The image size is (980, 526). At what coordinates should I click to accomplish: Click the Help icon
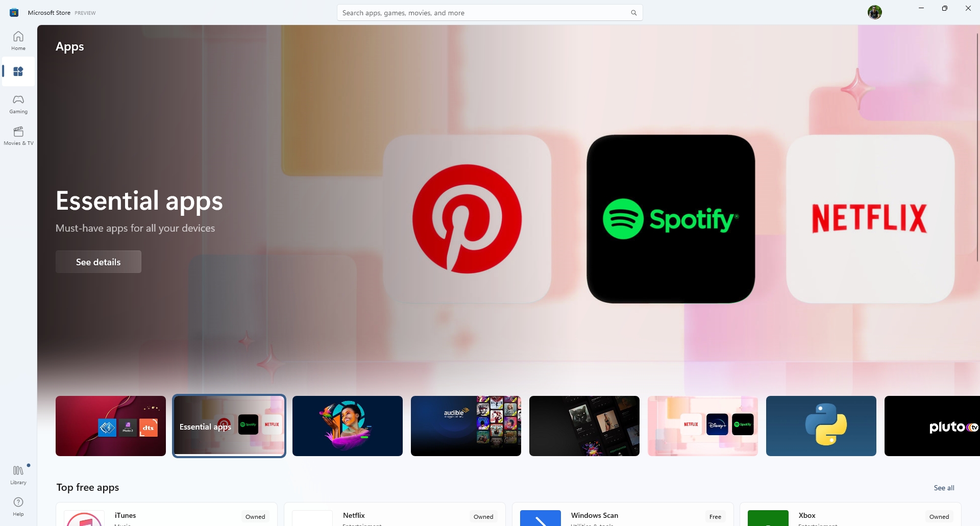[18, 506]
